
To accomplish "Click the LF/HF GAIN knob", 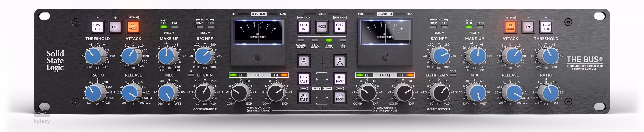I will (x=440, y=93).
